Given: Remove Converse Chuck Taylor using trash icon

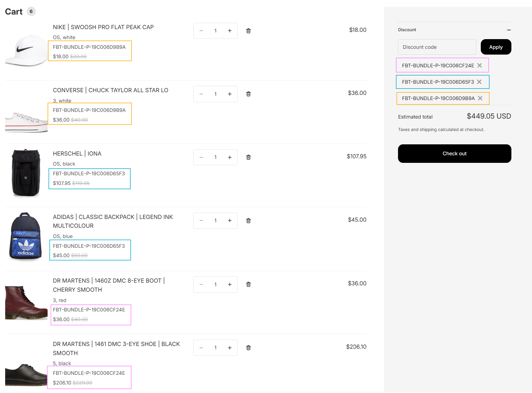Looking at the screenshot, I should tap(248, 94).
